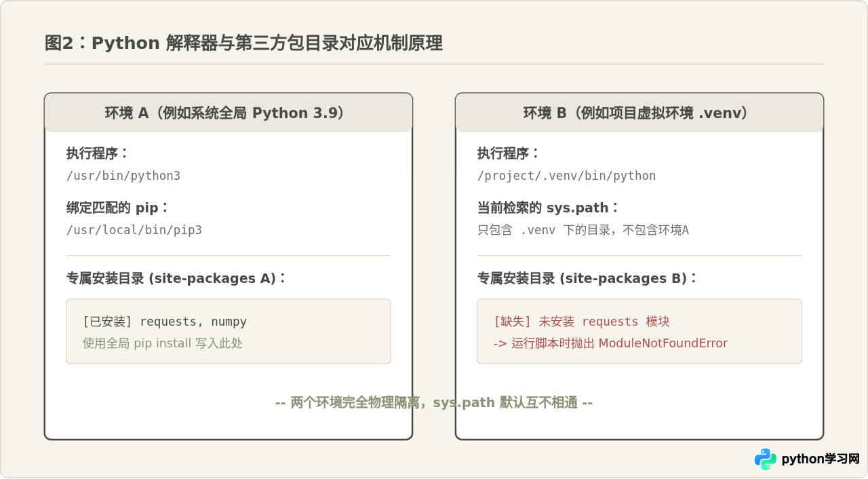Click the label "专属安装目录 (site-packages A)："

(177, 278)
